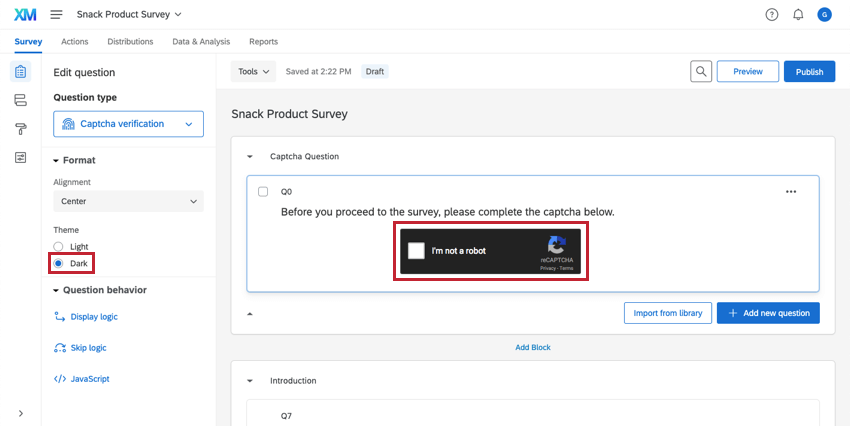Click the Add Block link
Viewport: 850px width, 426px height.
click(532, 347)
